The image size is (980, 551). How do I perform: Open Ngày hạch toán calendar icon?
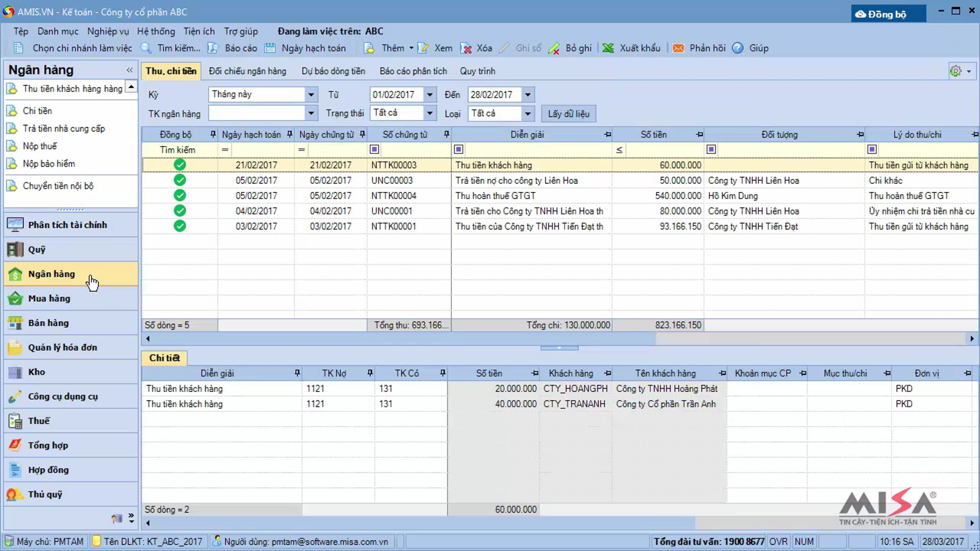click(x=269, y=48)
